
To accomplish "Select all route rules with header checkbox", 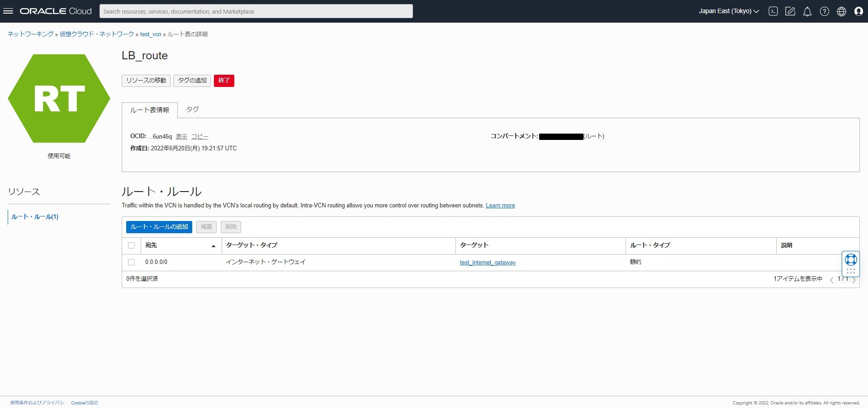I will tap(132, 245).
